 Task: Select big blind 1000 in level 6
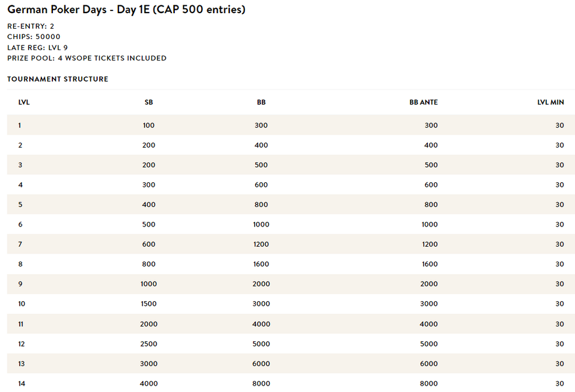(261, 224)
